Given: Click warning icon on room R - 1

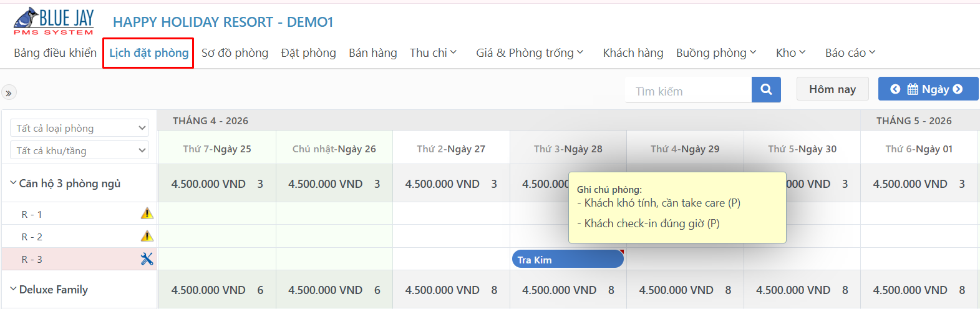Looking at the screenshot, I should [x=147, y=213].
